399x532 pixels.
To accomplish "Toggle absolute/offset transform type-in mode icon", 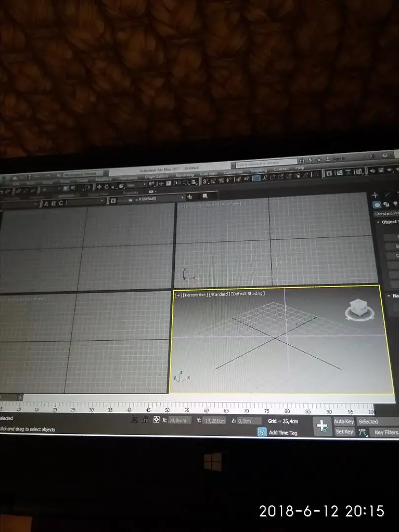I will (x=157, y=419).
